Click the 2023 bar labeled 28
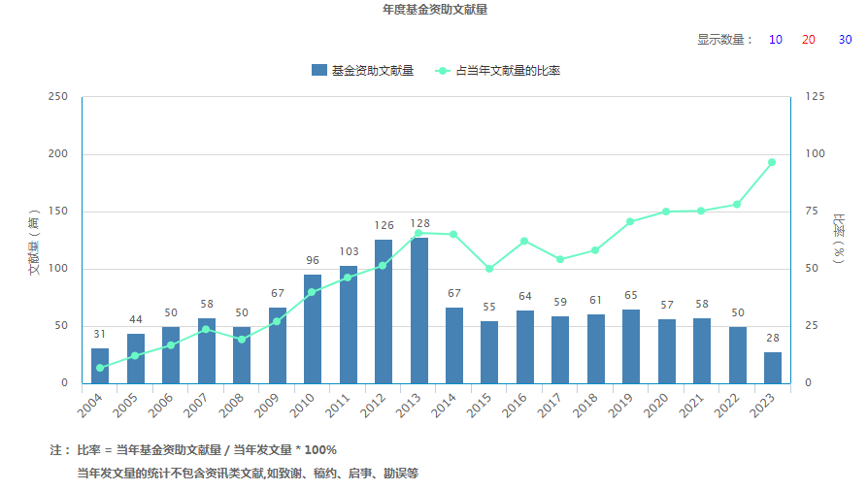This screenshot has width=868, height=491. (773, 368)
